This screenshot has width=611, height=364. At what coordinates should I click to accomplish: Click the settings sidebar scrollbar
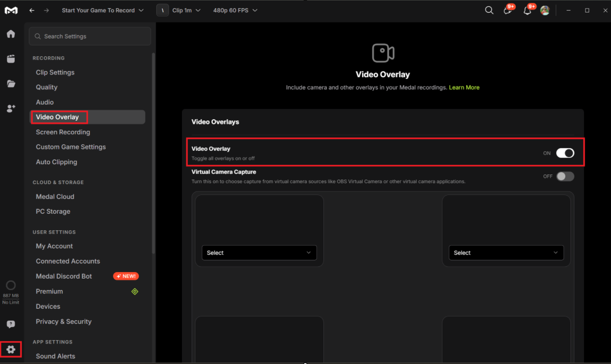click(154, 153)
